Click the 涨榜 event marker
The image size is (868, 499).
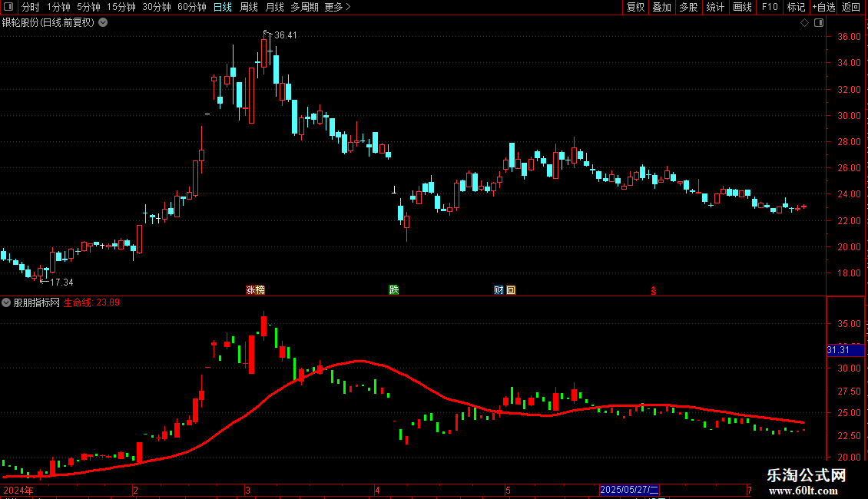(255, 290)
